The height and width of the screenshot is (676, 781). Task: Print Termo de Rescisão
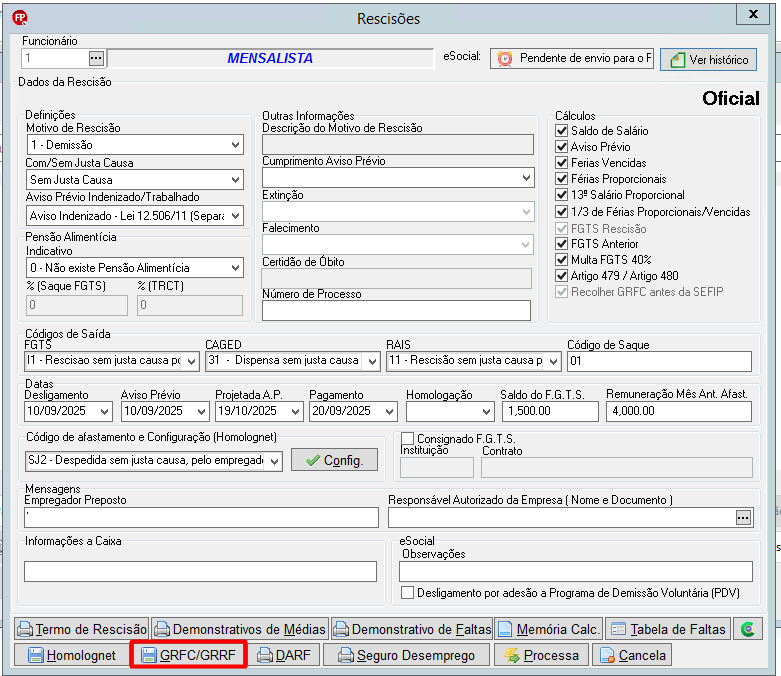[x=82, y=629]
